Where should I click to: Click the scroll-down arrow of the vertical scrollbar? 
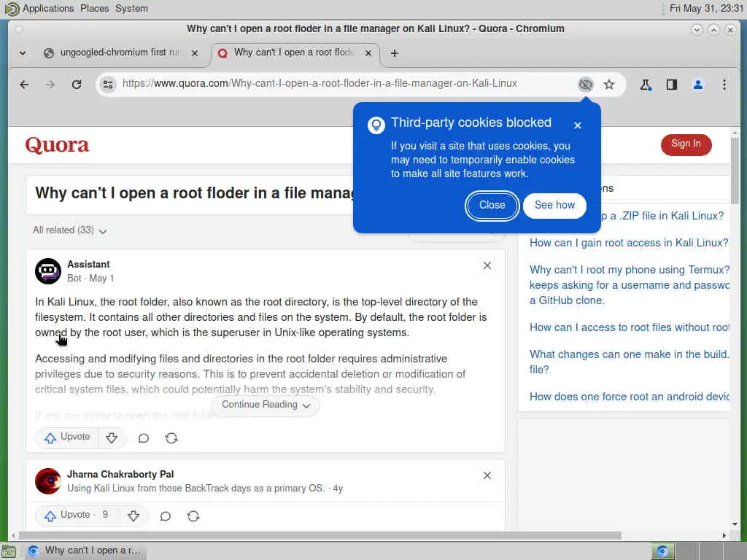tap(735, 524)
